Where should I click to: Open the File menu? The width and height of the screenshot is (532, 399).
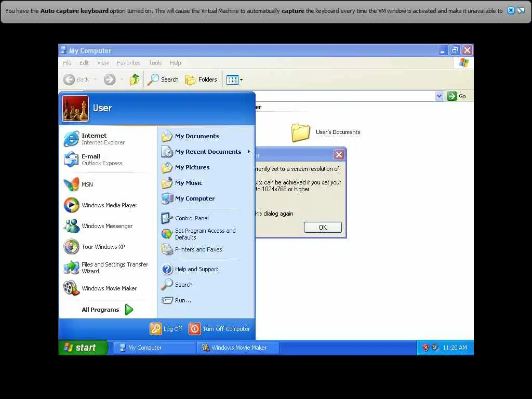67,63
